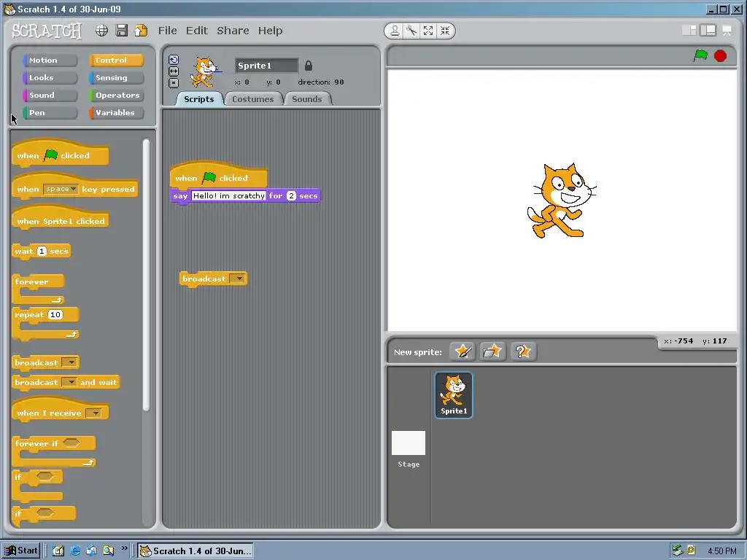The image size is (747, 560).
Task: Open the Edit menu
Action: 197,31
